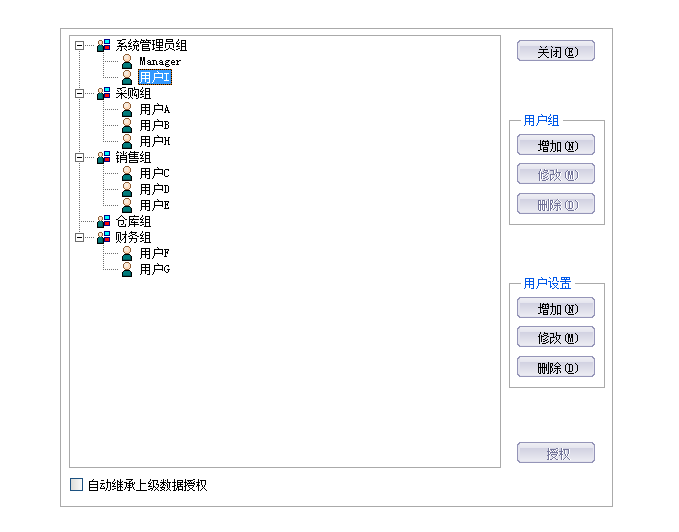
Task: Click 增加 in the 用户组 section
Action: 556,146
